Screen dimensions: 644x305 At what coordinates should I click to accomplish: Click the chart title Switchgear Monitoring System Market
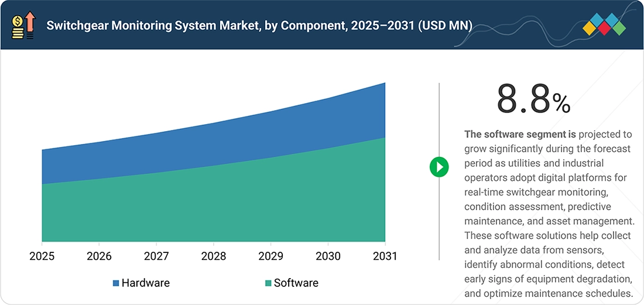pos(259,26)
